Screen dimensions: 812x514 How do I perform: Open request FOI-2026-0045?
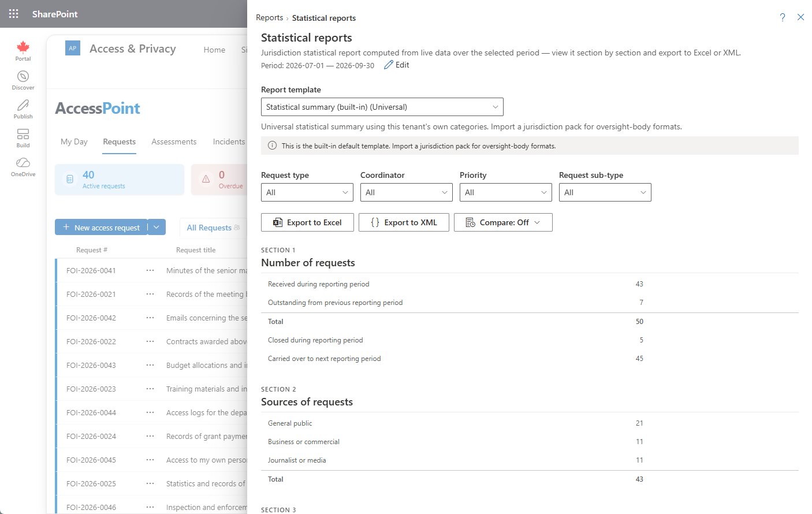(91, 460)
